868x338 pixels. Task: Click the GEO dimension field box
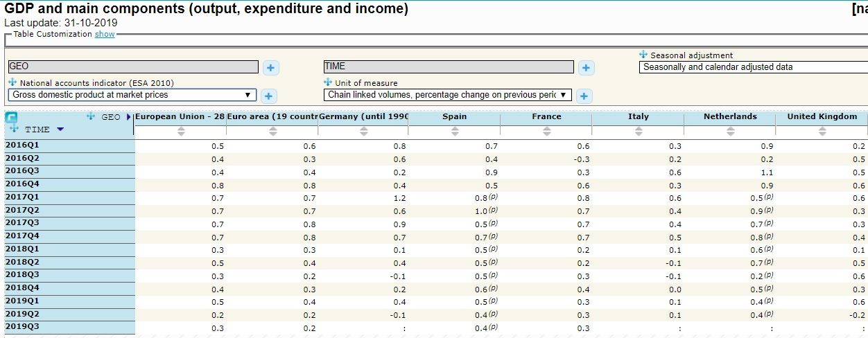pos(132,66)
